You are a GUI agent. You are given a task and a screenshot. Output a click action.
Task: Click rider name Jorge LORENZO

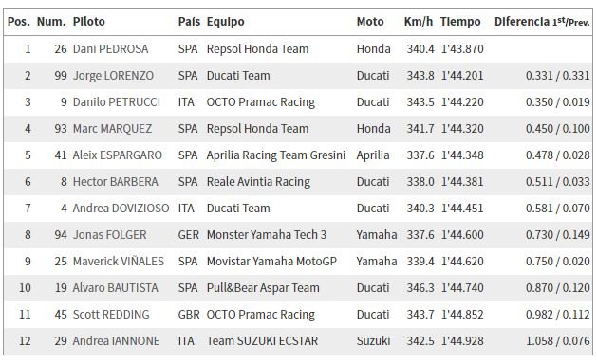[113, 76]
